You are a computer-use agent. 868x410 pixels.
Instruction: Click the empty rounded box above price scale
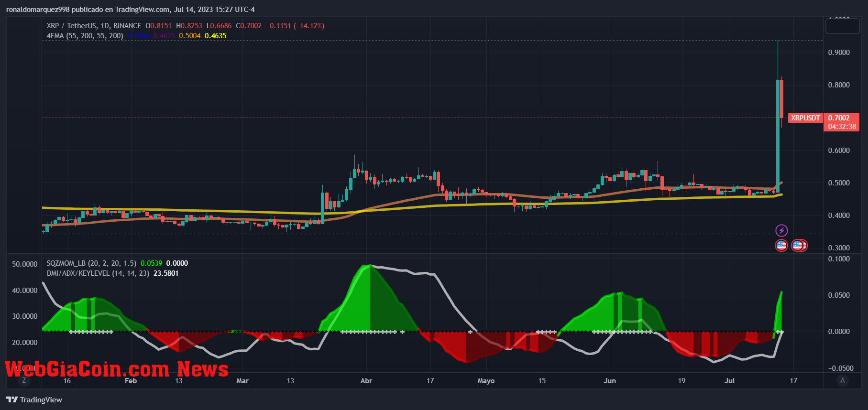pos(842,26)
